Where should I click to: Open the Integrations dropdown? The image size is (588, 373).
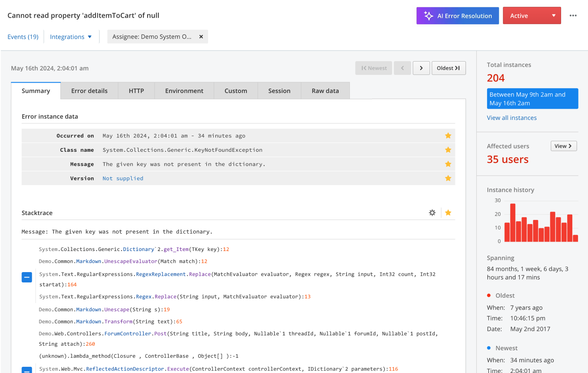tap(71, 36)
